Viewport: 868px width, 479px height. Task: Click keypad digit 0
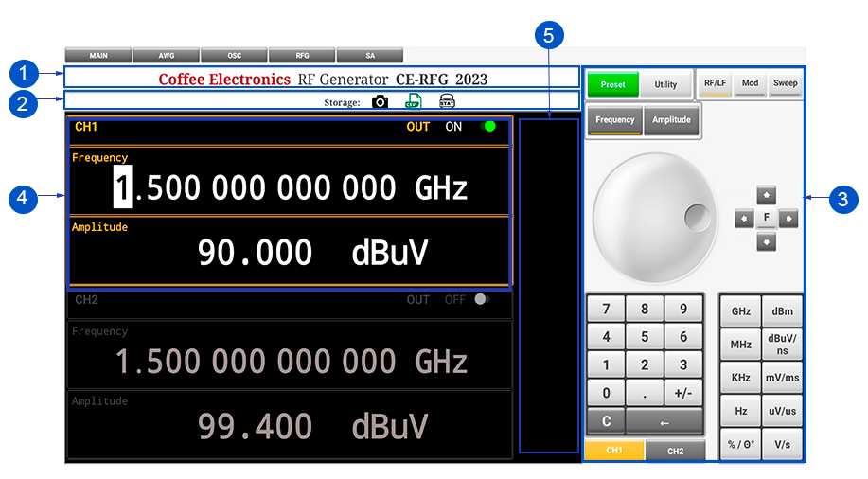606,393
